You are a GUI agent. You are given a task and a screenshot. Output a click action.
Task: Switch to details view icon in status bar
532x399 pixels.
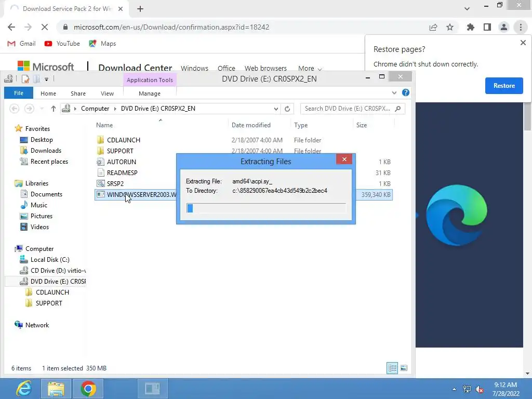coord(392,368)
